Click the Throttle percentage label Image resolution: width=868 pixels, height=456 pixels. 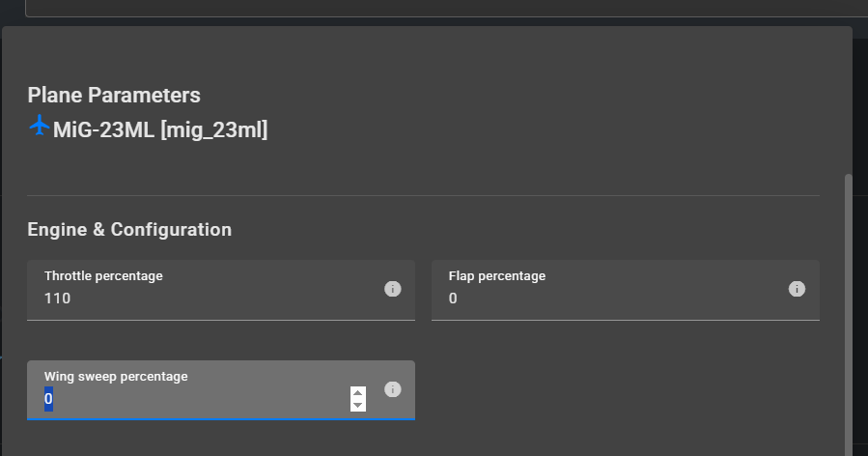click(x=103, y=276)
